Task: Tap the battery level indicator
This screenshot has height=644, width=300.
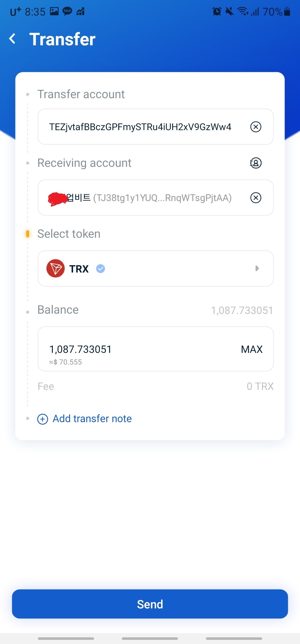Action: pyautogui.click(x=287, y=11)
